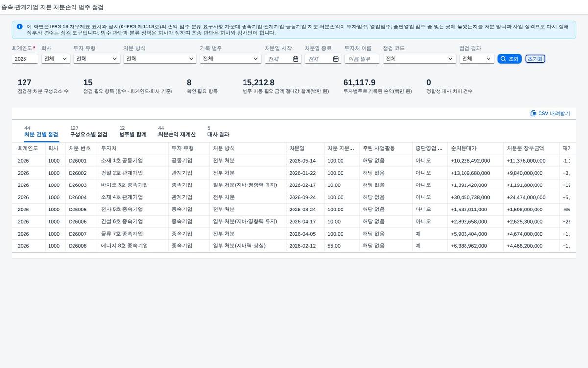Click 일부 처분(지배력 상실) cell
This screenshot has height=368, width=588.
247,246
